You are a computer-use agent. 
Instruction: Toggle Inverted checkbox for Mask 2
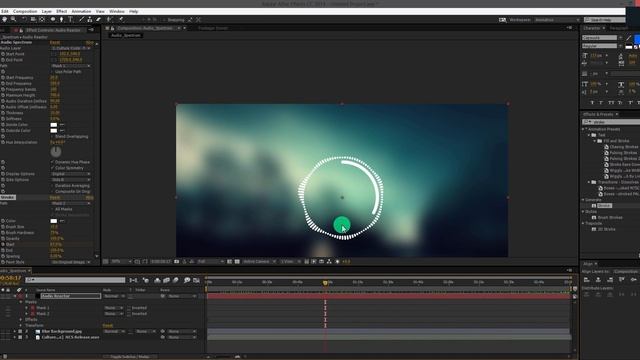pos(129,313)
